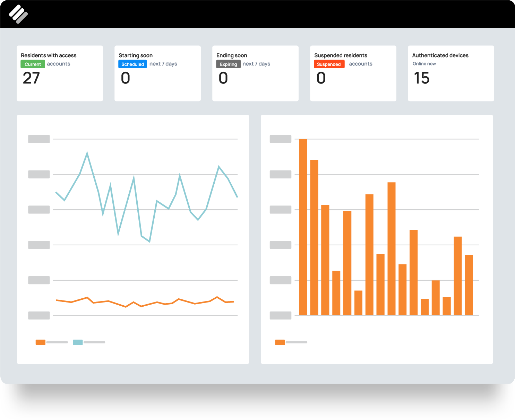Click the Online now link
Viewport: 515px width, 420px height.
[424, 64]
